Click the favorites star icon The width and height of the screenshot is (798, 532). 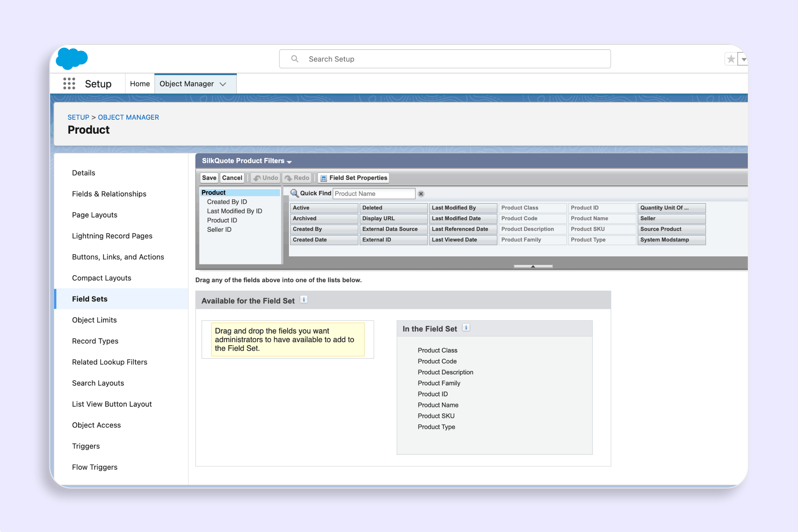(x=731, y=59)
